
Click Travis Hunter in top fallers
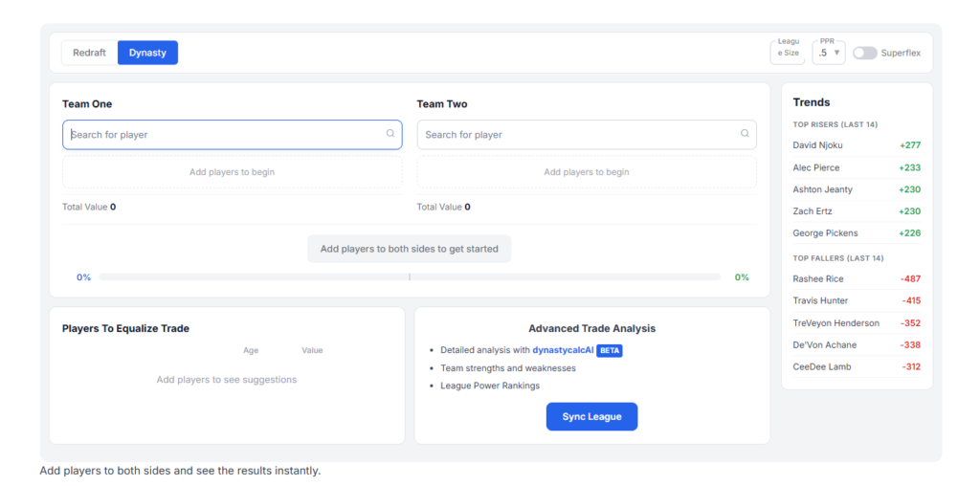tap(820, 300)
